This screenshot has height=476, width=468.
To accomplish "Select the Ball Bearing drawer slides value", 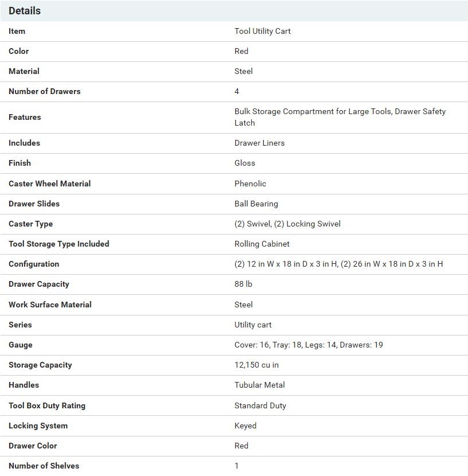I will pyautogui.click(x=256, y=204).
